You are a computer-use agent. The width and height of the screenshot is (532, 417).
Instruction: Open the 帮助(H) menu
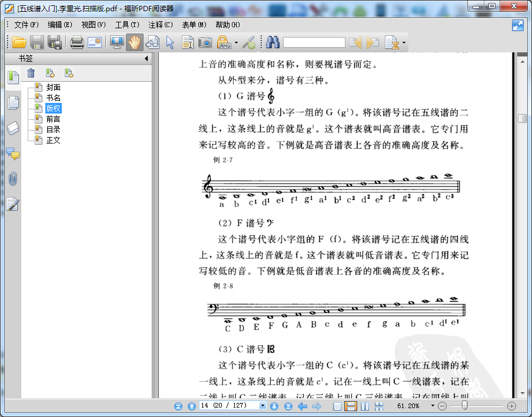(x=228, y=25)
